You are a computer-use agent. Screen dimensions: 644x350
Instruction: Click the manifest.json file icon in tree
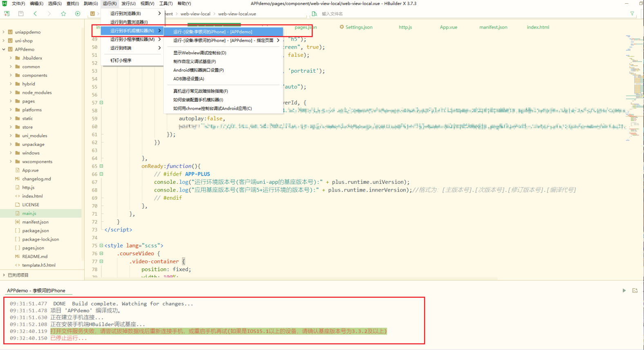[x=18, y=222]
